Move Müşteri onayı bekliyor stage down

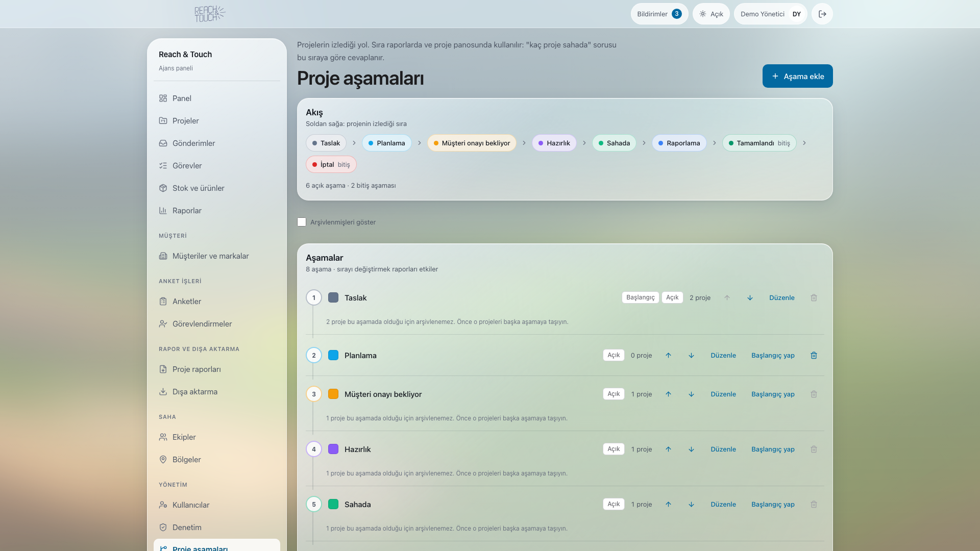click(x=691, y=394)
